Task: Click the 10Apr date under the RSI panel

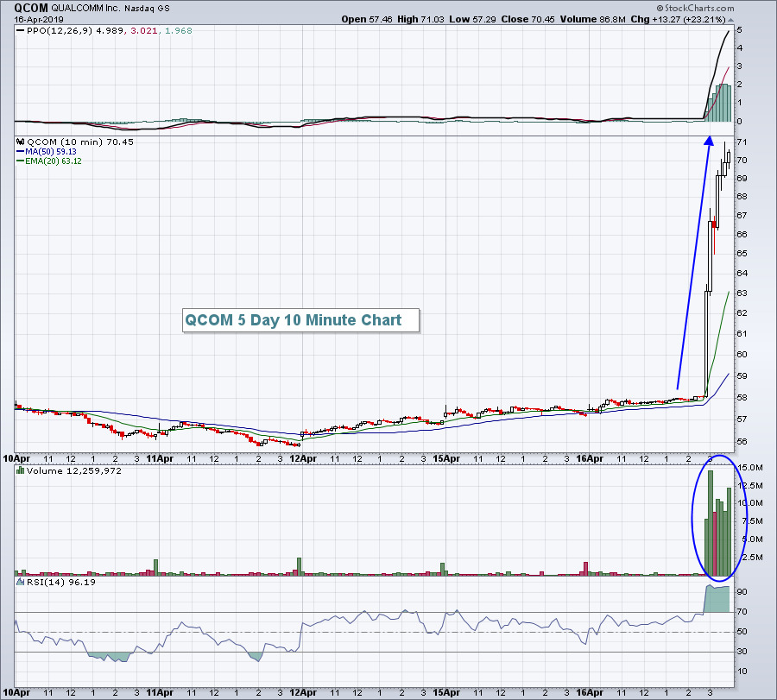Action: [16, 692]
